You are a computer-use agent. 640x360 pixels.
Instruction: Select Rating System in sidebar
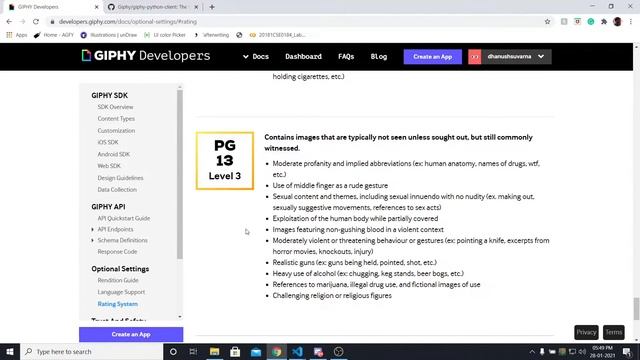tap(118, 304)
